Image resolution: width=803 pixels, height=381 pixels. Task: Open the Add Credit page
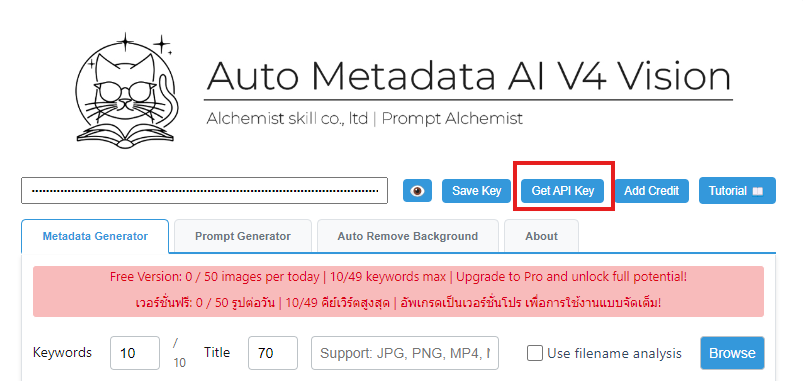pos(651,191)
